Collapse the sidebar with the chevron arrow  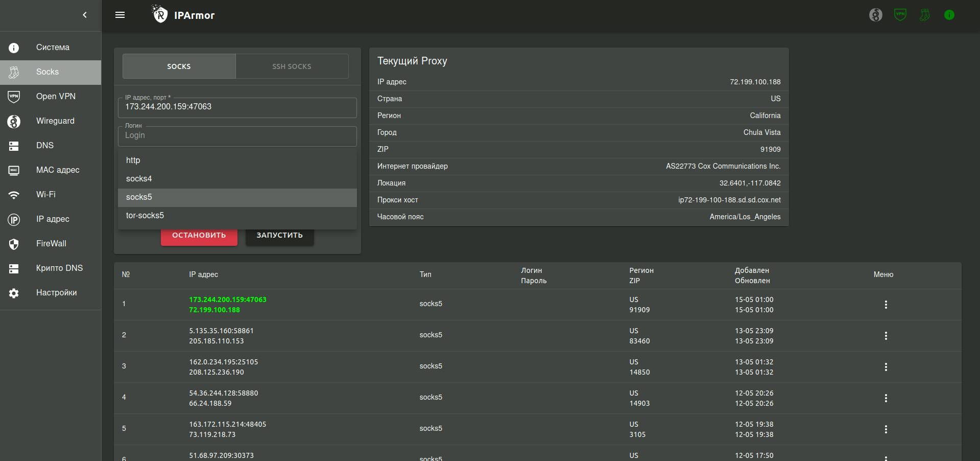point(85,15)
